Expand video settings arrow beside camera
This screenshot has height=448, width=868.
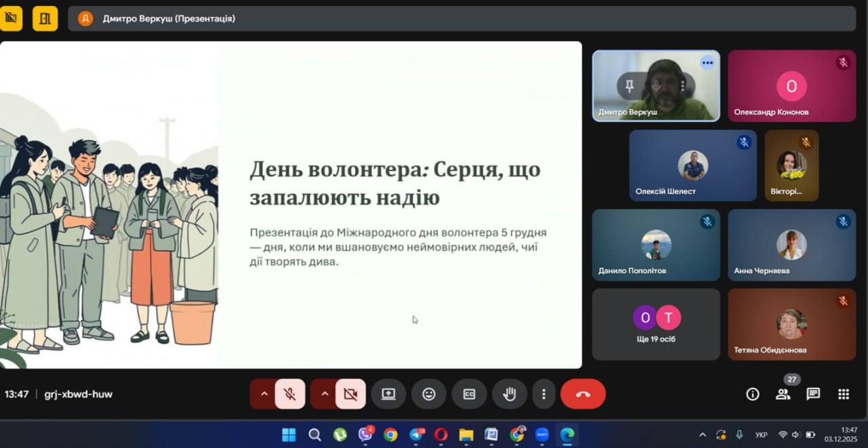[324, 394]
